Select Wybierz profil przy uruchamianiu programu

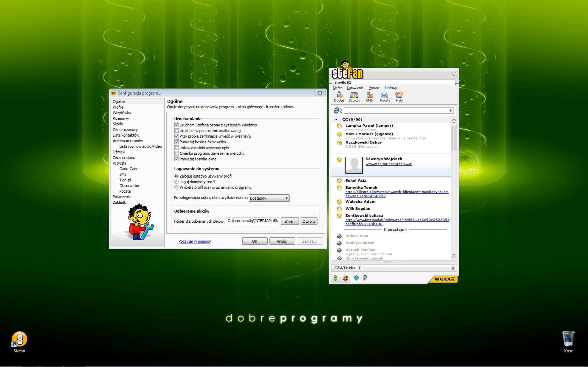(176, 187)
